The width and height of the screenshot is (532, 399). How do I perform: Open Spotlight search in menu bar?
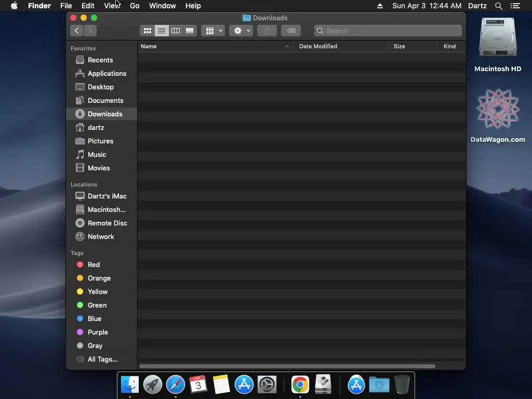point(498,6)
